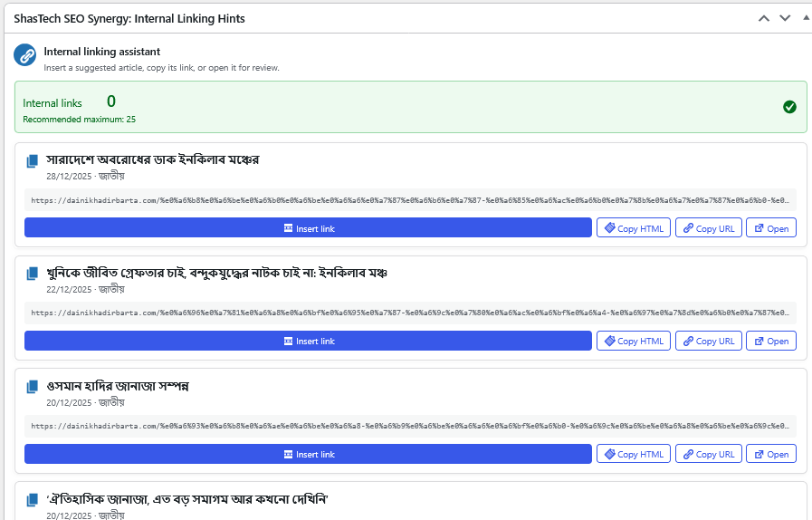Click document icon of the 28/12/2025 article
Viewport: 812px width, 520px height.
32,161
